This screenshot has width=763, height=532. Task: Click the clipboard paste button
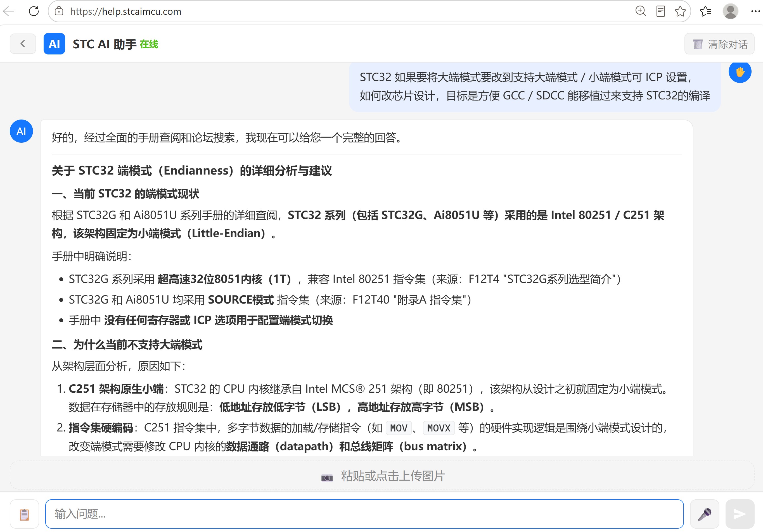coord(24,514)
